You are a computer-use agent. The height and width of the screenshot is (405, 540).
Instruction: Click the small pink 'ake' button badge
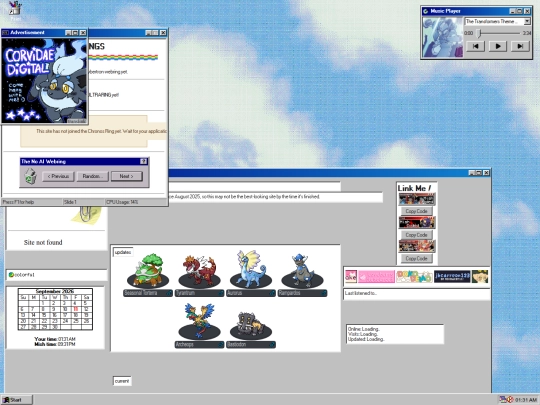point(351,277)
